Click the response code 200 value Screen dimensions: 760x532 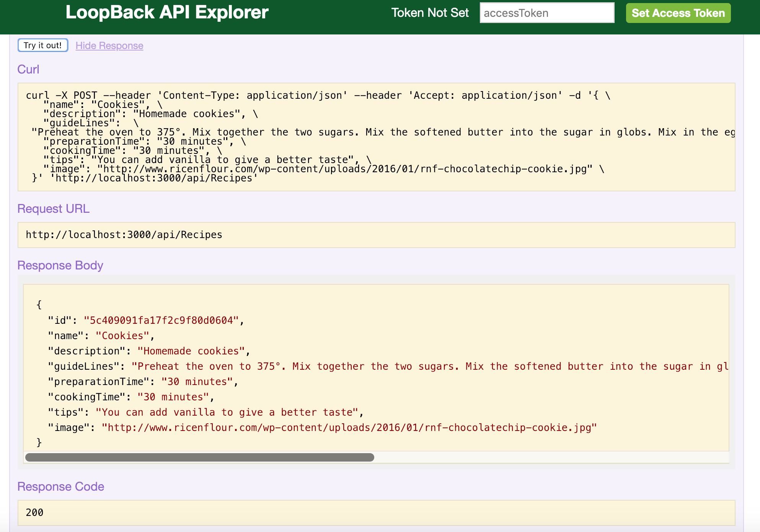[x=34, y=512]
